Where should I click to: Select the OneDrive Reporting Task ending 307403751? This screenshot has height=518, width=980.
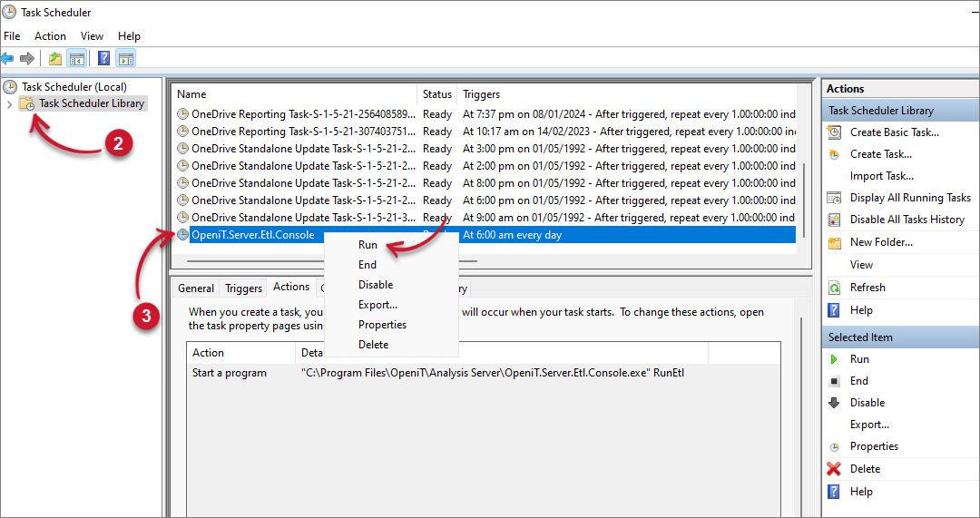coord(486,132)
